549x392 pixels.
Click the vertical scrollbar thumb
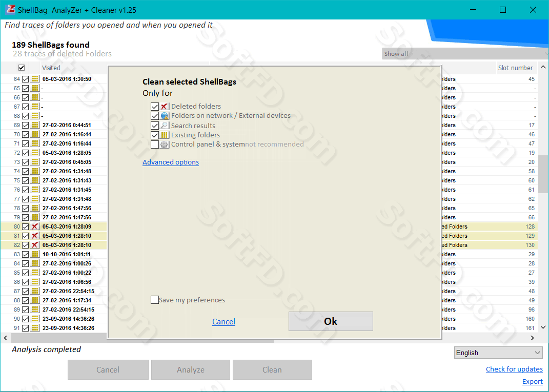click(543, 174)
